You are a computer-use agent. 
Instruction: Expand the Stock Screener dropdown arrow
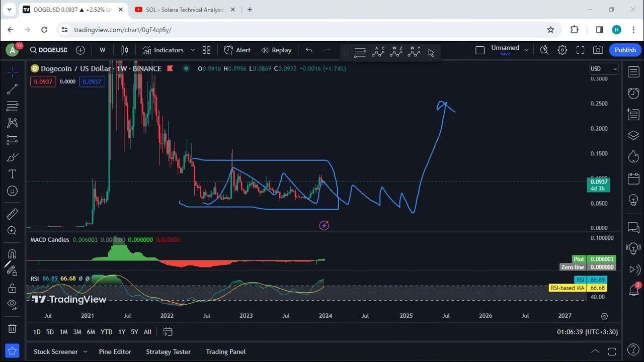pyautogui.click(x=85, y=352)
